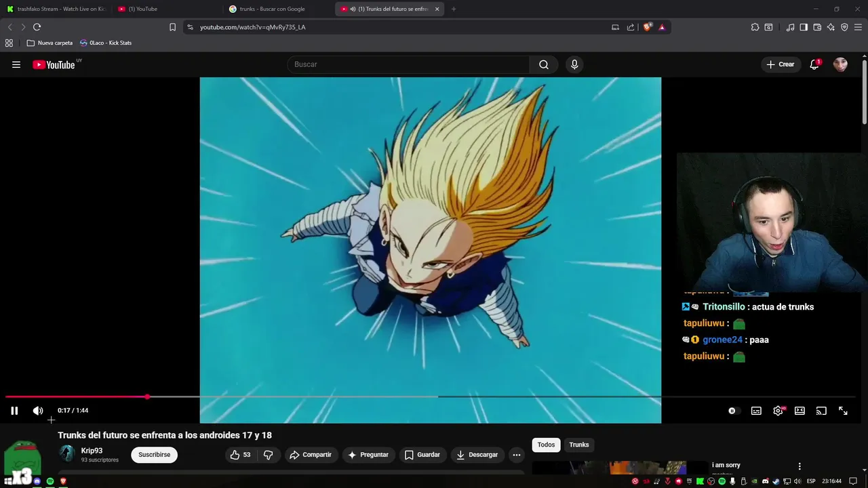
Task: Open the Brave VPN shield icon
Action: [x=844, y=27]
